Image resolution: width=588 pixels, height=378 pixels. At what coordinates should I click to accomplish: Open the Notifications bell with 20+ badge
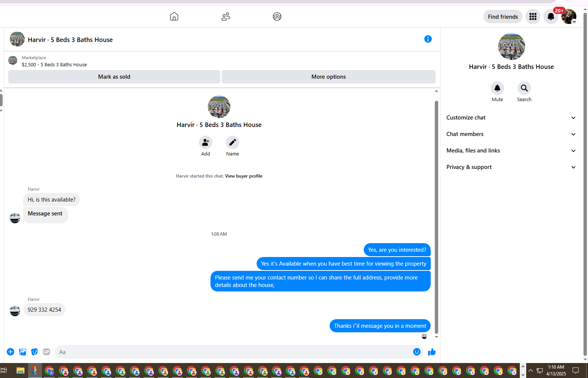tap(551, 16)
